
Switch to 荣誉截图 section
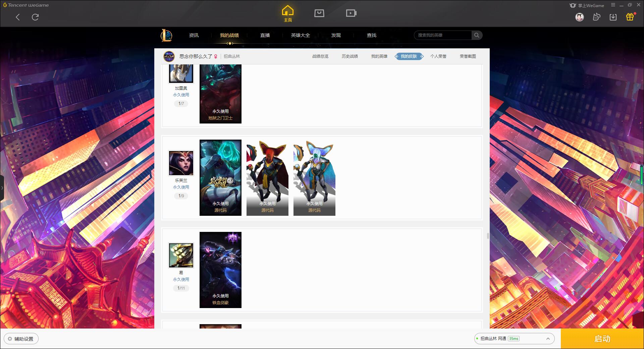[468, 56]
